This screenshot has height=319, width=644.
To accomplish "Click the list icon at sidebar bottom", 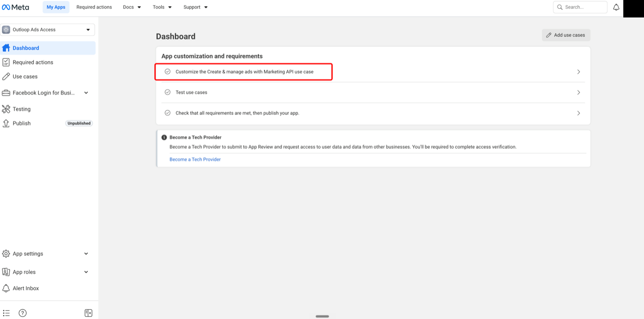I will (6, 313).
